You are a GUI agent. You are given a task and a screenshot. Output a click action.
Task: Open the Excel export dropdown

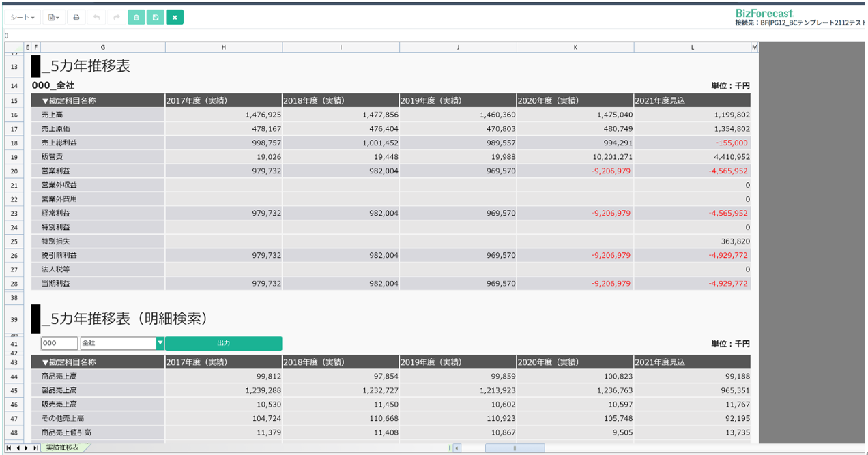pos(54,18)
